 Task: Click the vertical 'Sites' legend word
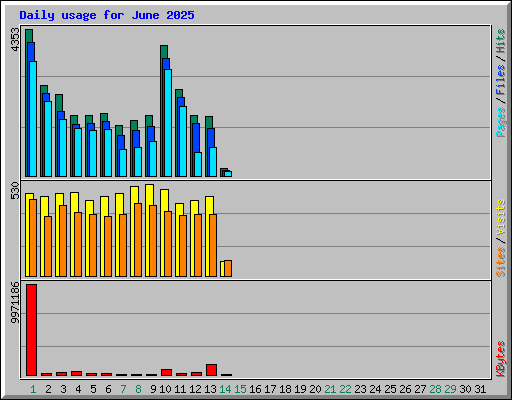(501, 262)
